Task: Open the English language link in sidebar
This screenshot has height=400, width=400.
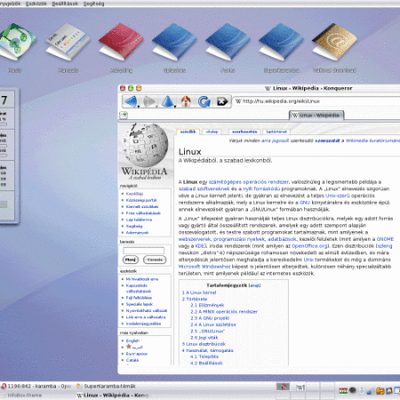Action: (x=133, y=341)
